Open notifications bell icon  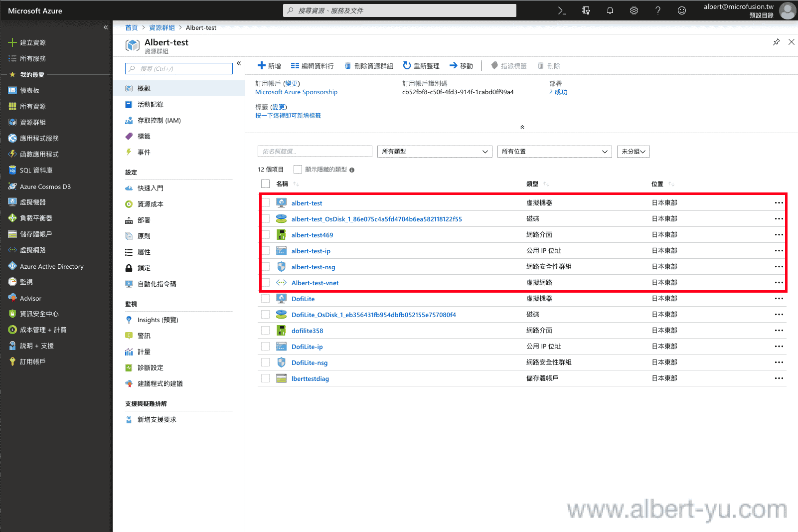(610, 10)
